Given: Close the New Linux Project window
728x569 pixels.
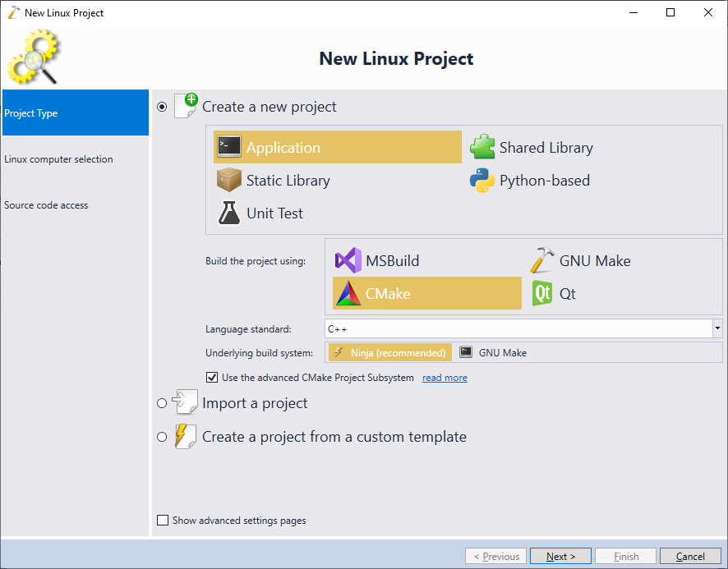Looking at the screenshot, I should click(x=708, y=12).
